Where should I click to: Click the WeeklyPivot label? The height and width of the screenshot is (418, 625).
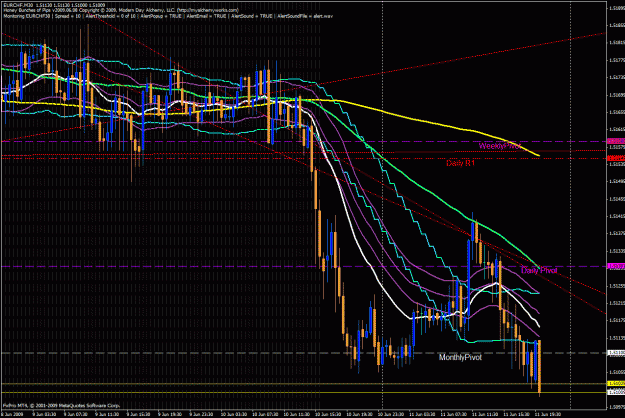500,146
